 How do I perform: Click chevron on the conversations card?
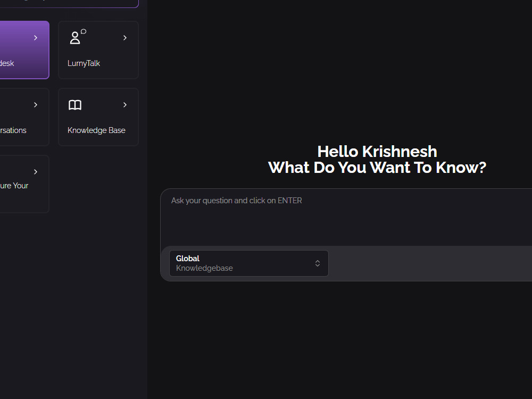coord(36,105)
